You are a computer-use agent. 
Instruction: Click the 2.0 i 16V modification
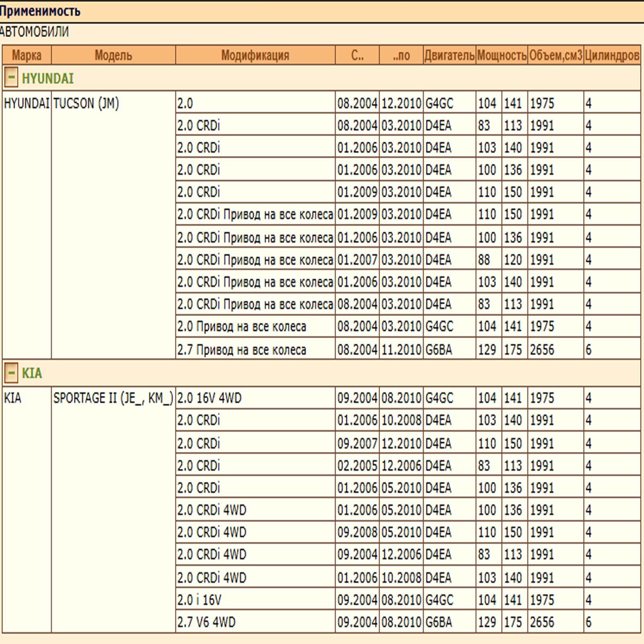[199, 600]
